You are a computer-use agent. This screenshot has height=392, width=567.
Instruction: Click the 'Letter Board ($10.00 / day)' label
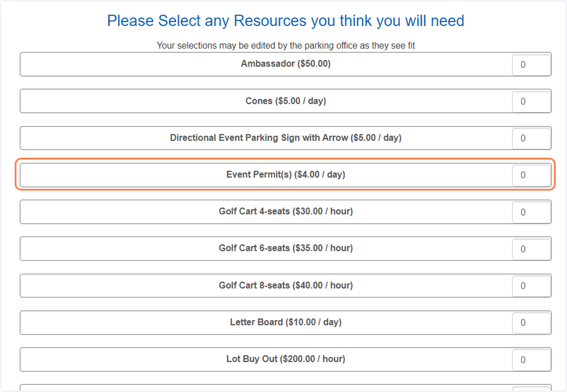point(286,323)
